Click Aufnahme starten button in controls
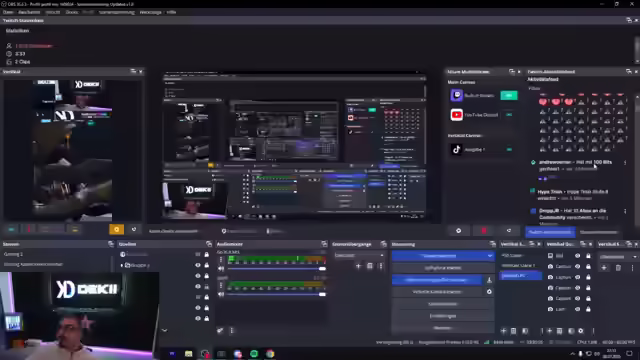This screenshot has height=360, width=640. (443, 268)
